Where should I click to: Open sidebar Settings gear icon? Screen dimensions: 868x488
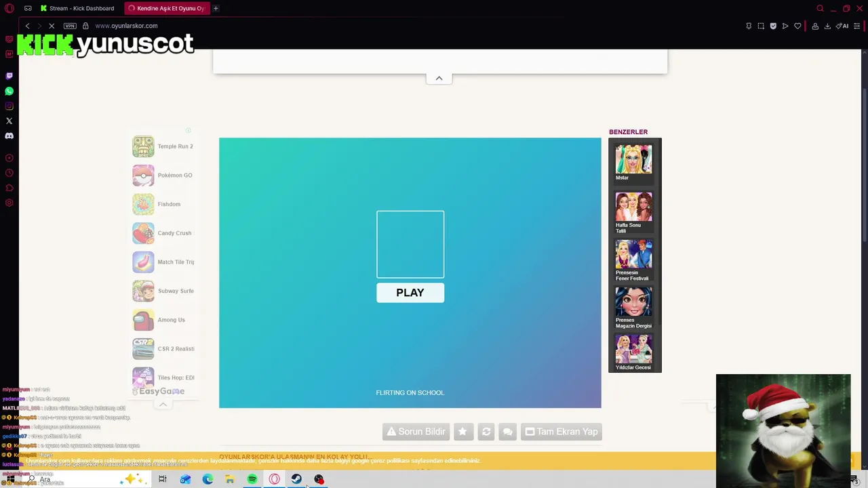pos(9,203)
